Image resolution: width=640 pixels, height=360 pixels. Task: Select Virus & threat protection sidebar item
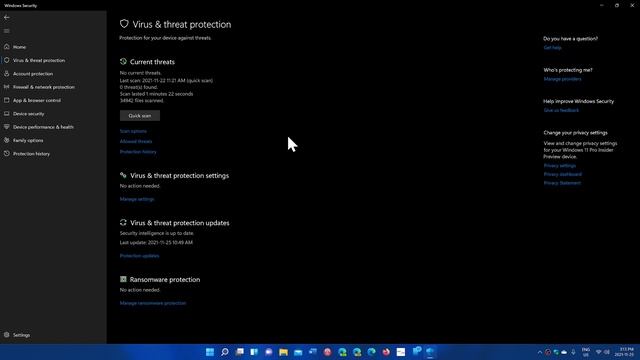(53, 60)
